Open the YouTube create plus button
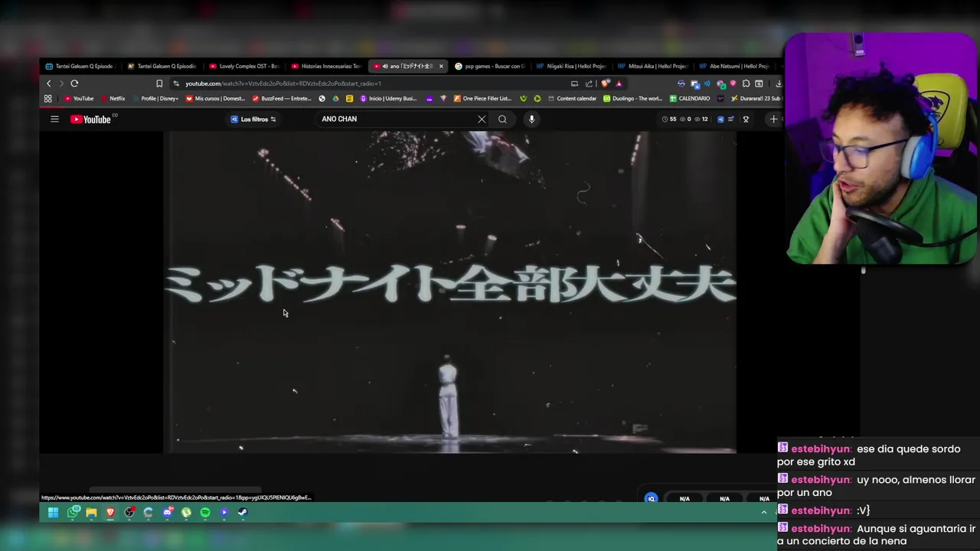 [x=773, y=119]
